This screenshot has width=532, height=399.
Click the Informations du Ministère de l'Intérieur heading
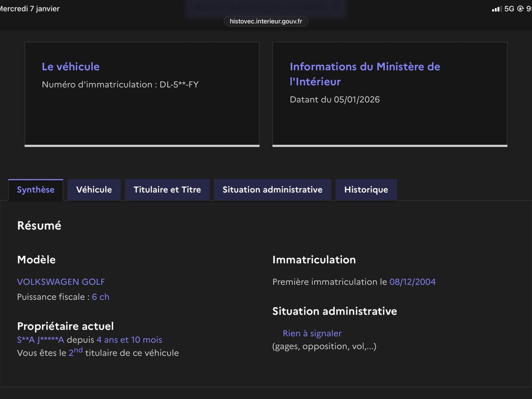click(365, 74)
